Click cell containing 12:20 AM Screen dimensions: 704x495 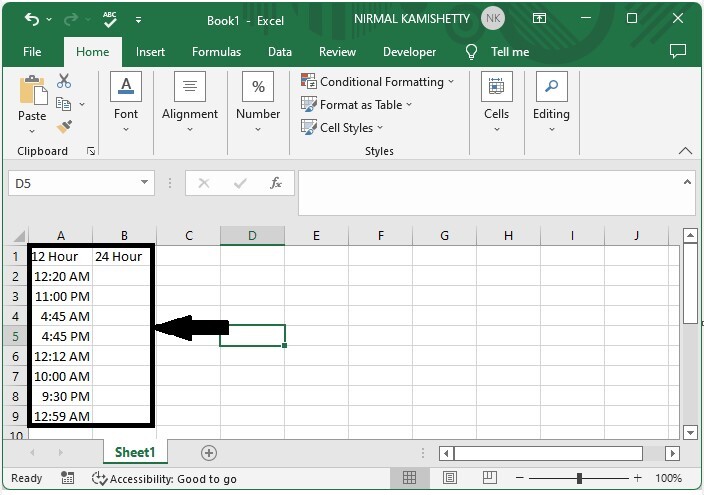62,276
